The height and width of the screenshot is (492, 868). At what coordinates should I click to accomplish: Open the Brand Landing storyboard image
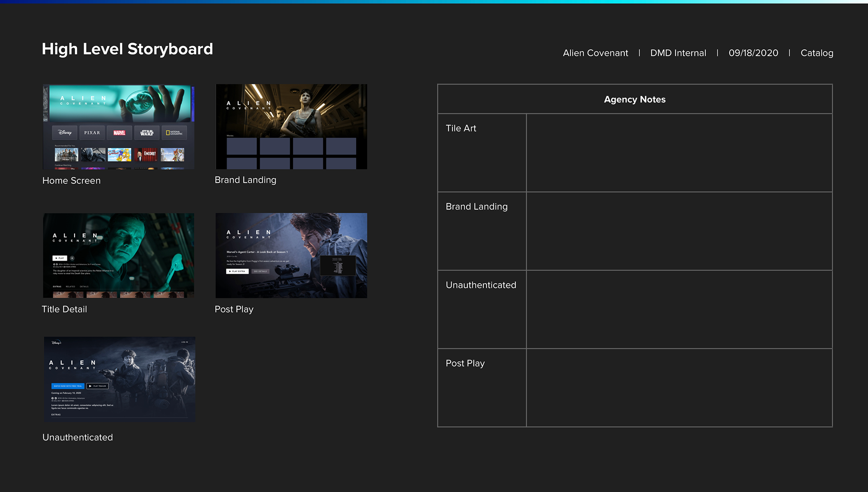tap(291, 127)
